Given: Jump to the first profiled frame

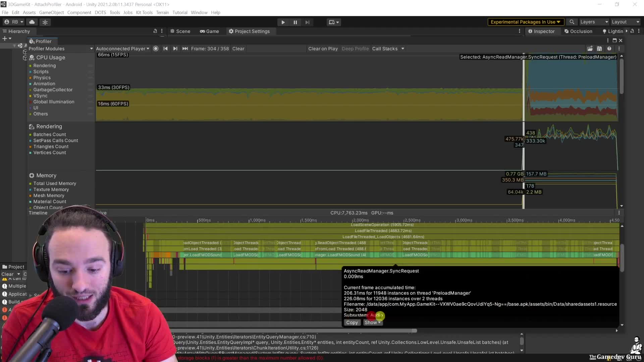Looking at the screenshot, I should (x=165, y=49).
